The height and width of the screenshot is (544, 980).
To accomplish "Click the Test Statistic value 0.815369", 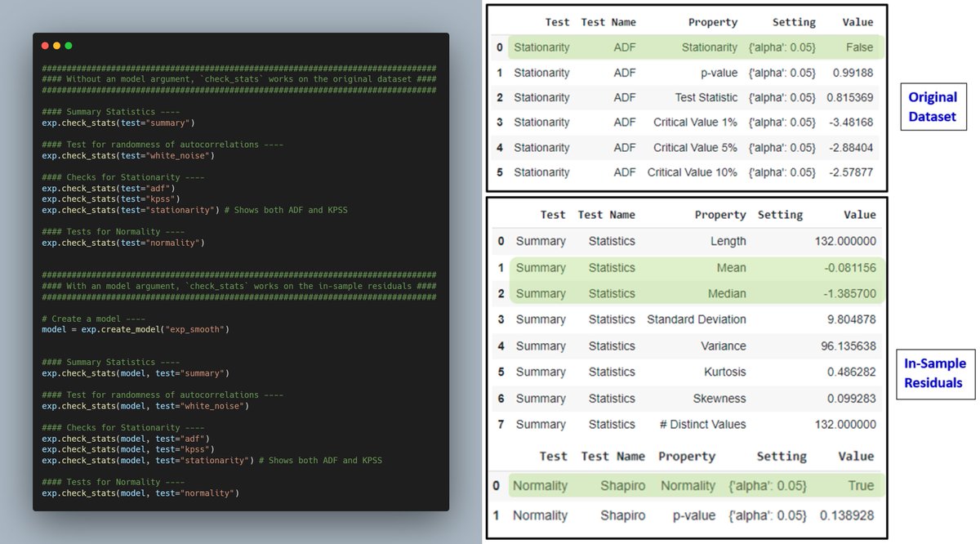I will coord(849,97).
